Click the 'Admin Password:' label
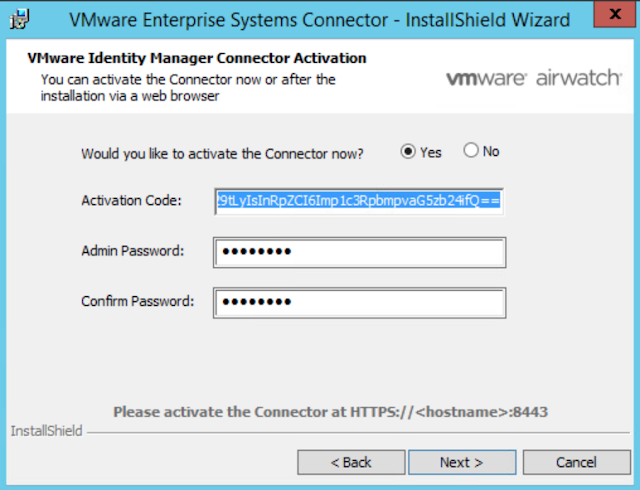This screenshot has width=640, height=490. pos(133,251)
